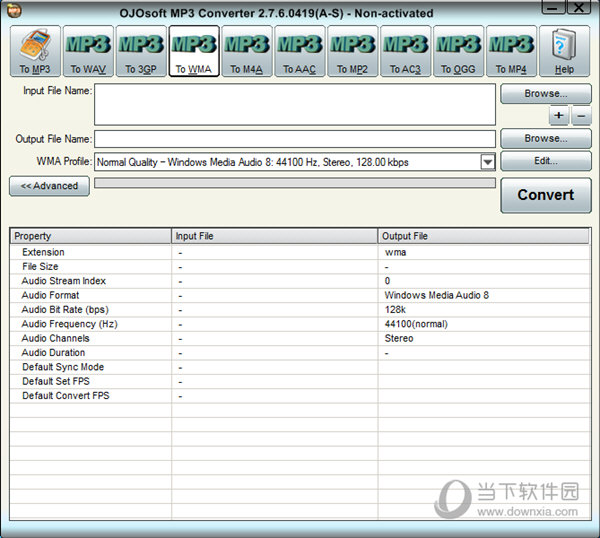This screenshot has width=600, height=538.
Task: Switch to To M4A output format
Action: pos(247,51)
